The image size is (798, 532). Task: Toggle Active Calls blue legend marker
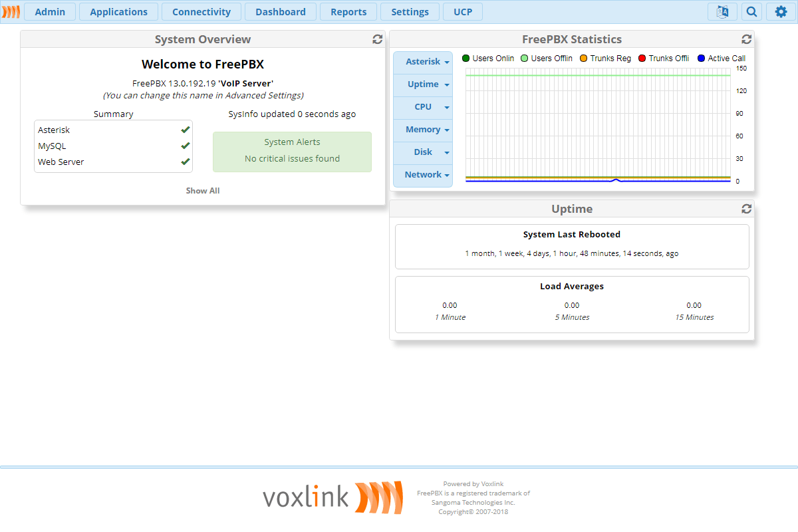click(701, 59)
